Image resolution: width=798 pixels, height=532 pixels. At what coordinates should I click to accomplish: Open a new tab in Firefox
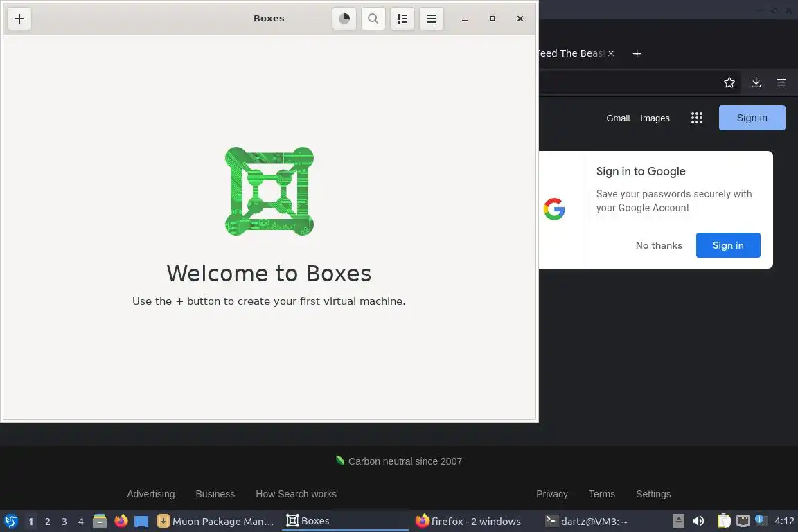coord(637,53)
